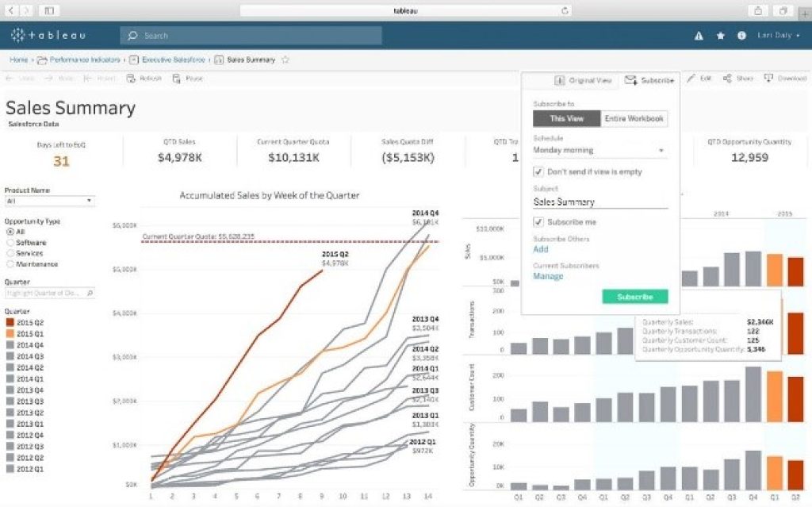Click the Undo toolbar arrow
Image resolution: width=812 pixels, height=507 pixels.
coord(20,79)
